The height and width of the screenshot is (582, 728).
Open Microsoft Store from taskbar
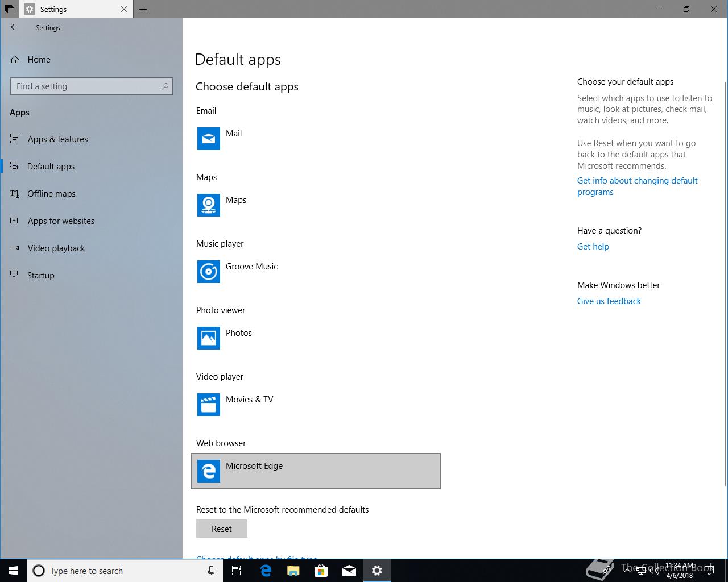pyautogui.click(x=321, y=571)
